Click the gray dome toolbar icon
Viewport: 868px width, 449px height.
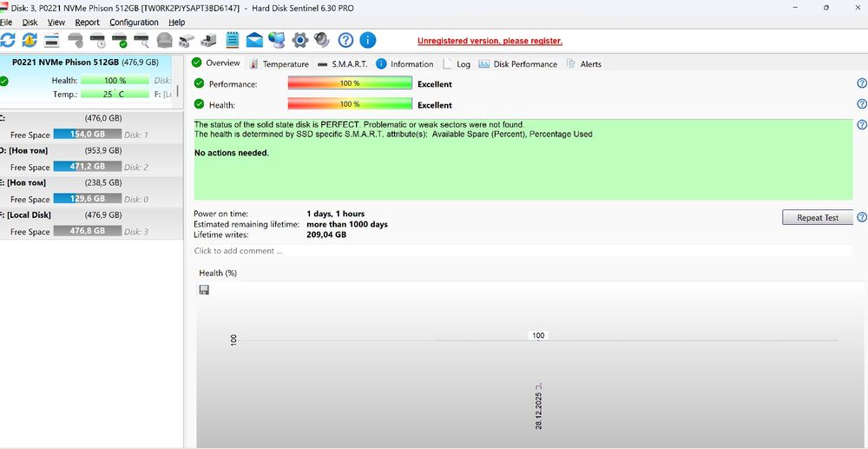click(164, 40)
